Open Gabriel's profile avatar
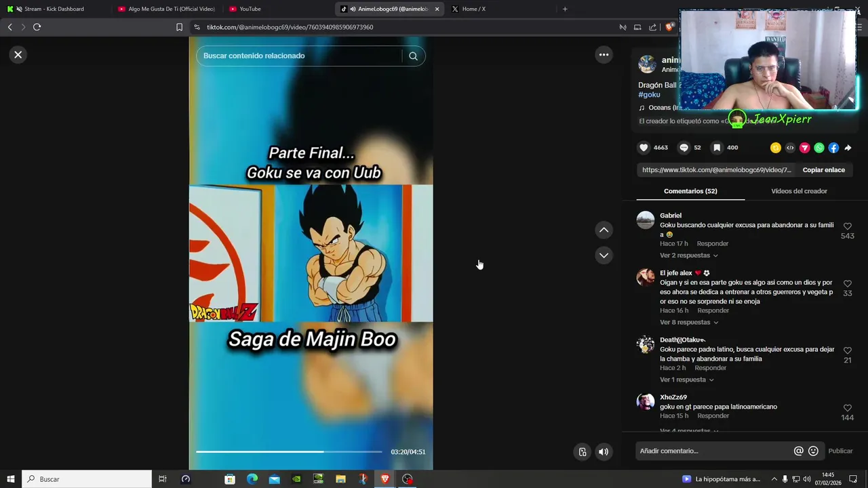This screenshot has width=868, height=488. 646,220
